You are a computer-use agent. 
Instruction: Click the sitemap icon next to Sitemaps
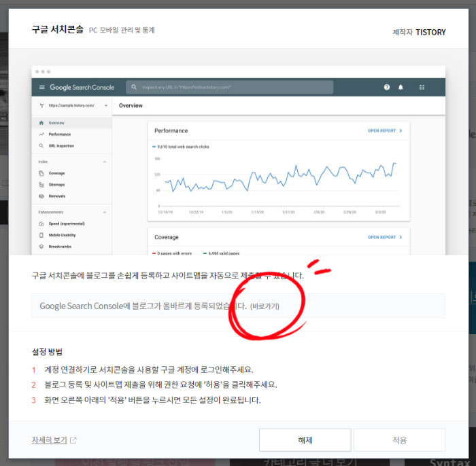click(41, 185)
